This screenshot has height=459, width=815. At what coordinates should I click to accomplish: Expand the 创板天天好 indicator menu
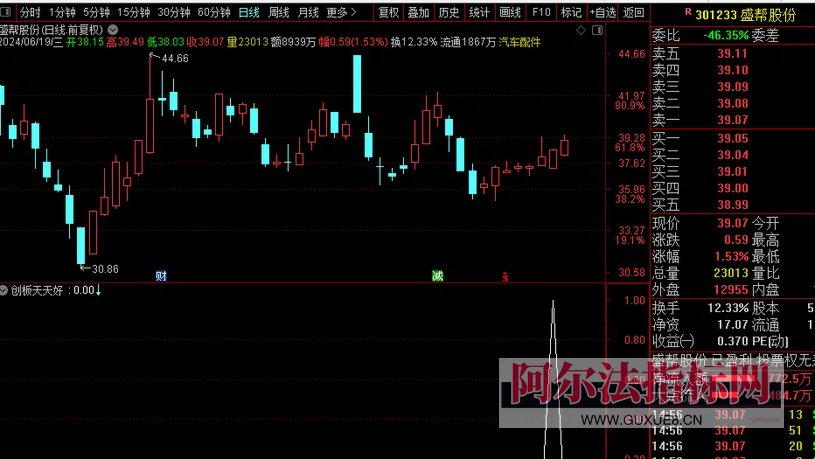point(4,291)
